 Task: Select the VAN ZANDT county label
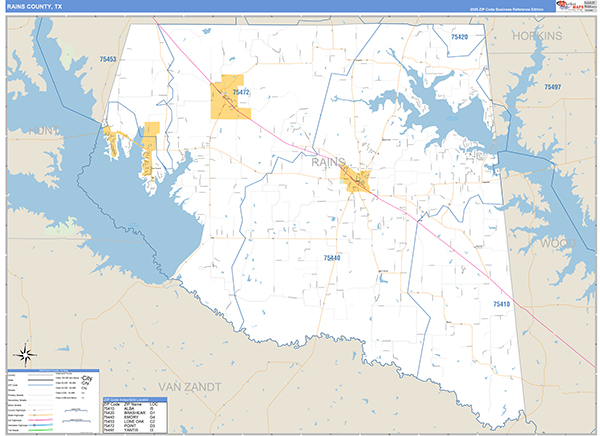pos(190,387)
